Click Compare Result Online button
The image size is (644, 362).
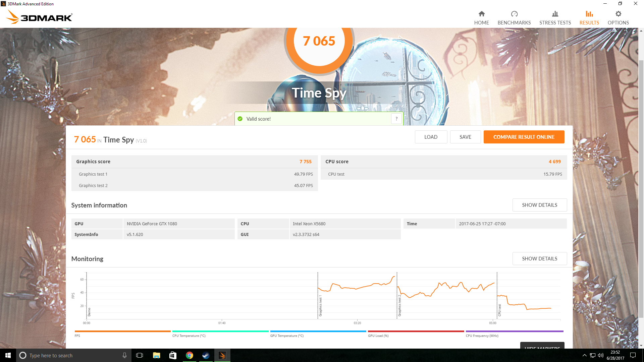click(524, 137)
